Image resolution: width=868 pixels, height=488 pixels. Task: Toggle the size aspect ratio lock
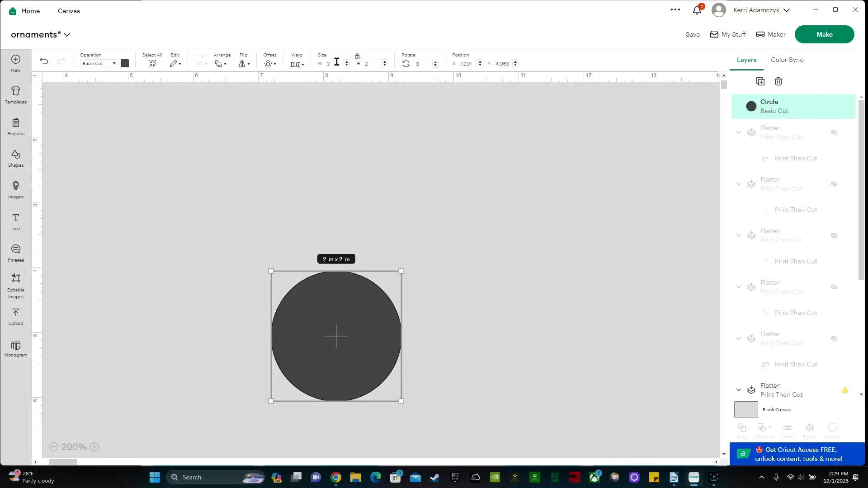tap(357, 56)
